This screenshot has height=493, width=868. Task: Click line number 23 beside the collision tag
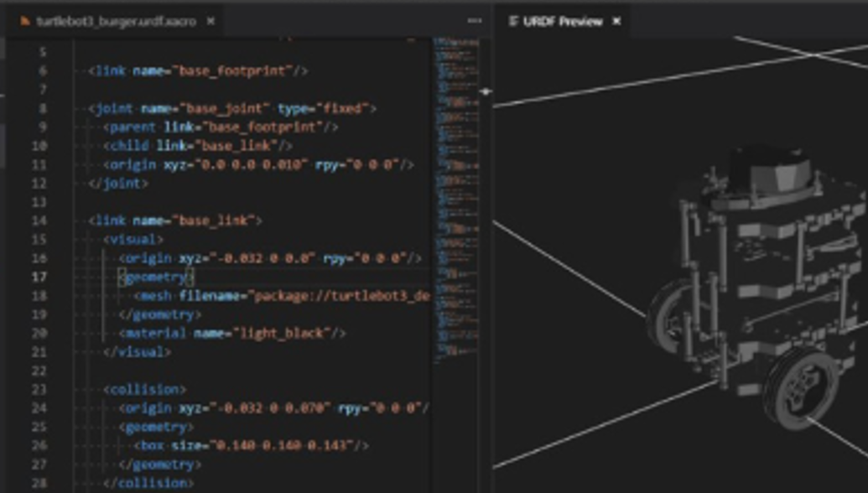(x=39, y=389)
